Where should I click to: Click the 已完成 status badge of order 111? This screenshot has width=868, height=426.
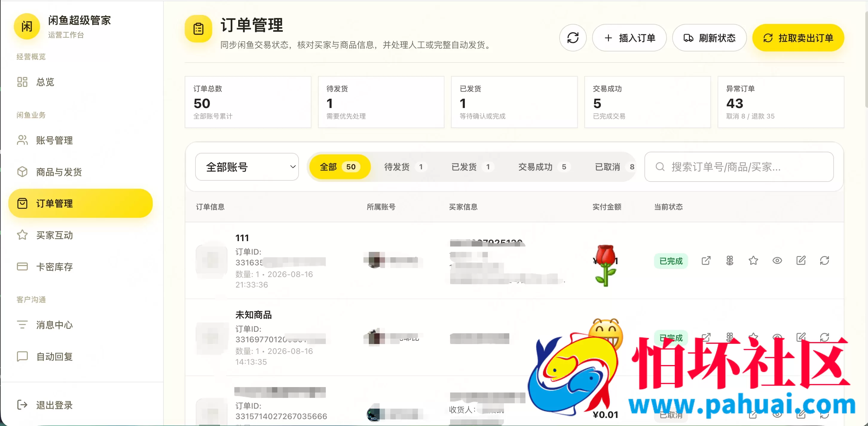(x=671, y=261)
